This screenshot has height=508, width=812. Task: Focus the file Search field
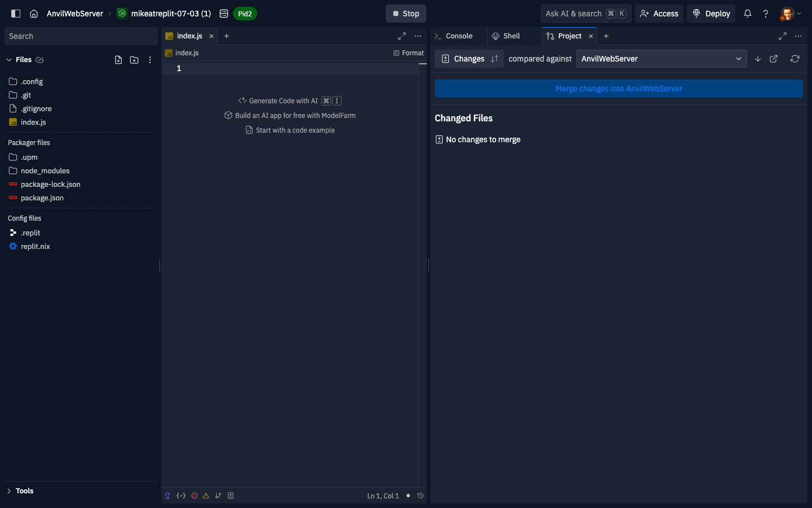81,36
